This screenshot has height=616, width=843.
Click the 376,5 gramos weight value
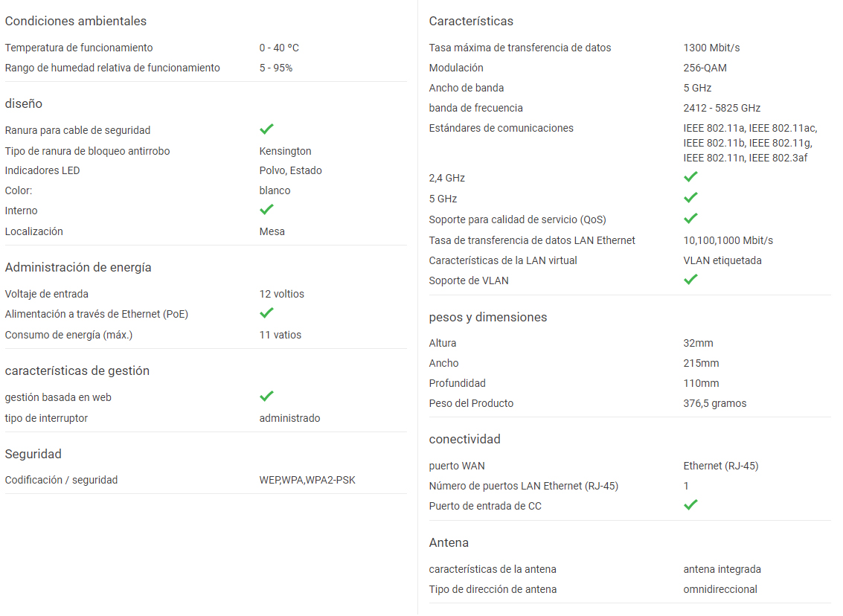714,403
